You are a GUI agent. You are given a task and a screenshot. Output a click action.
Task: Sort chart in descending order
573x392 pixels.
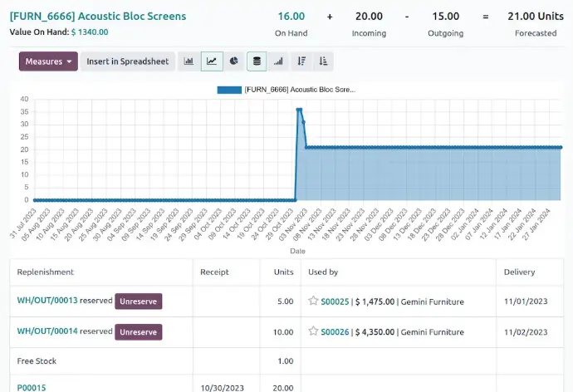(301, 61)
